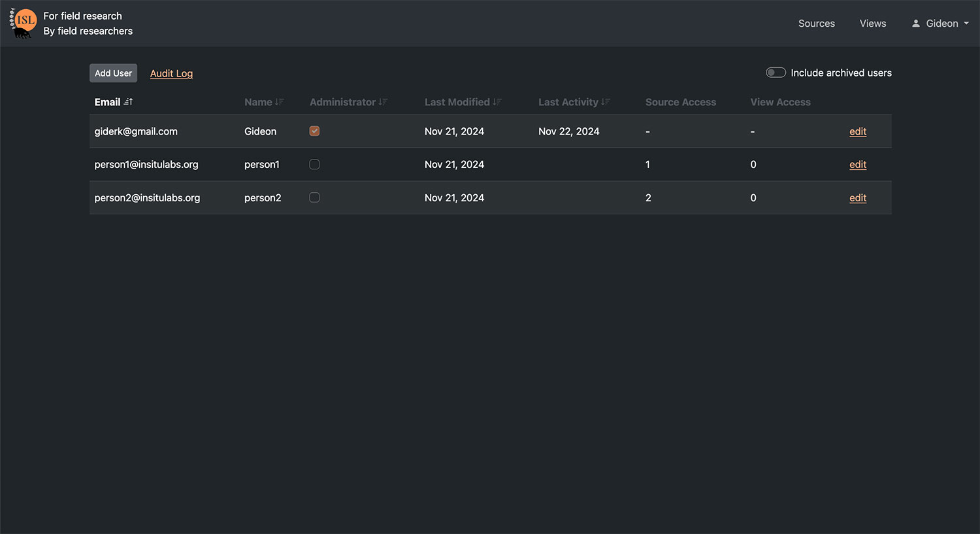The height and width of the screenshot is (534, 980).
Task: Click the Email sort icon
Action: pyautogui.click(x=128, y=102)
